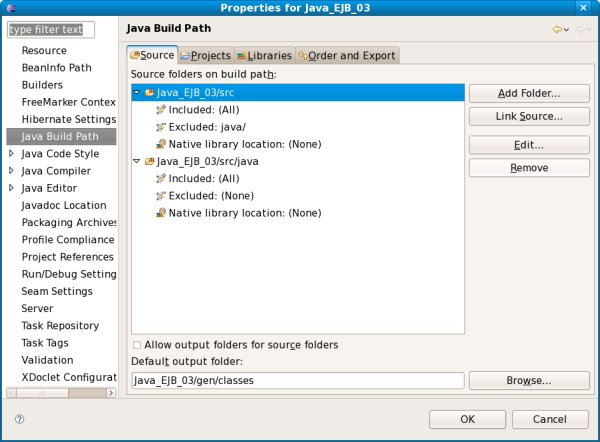Viewport: 600px width, 442px height.
Task: Click the Default output folder text field
Action: [x=297, y=381]
